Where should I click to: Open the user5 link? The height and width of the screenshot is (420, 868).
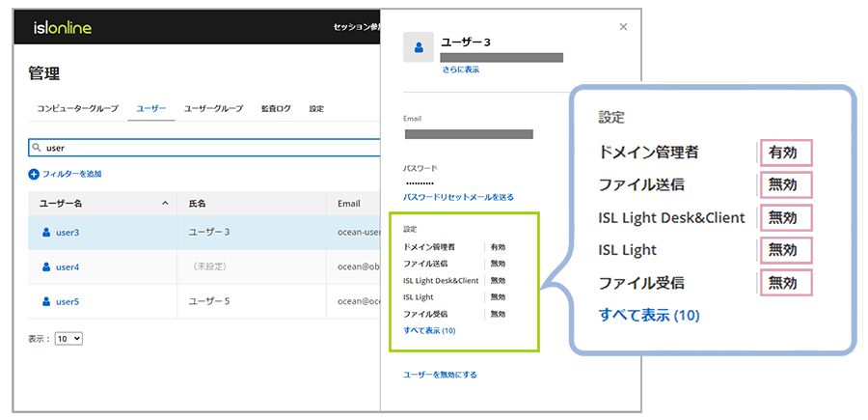point(68,302)
